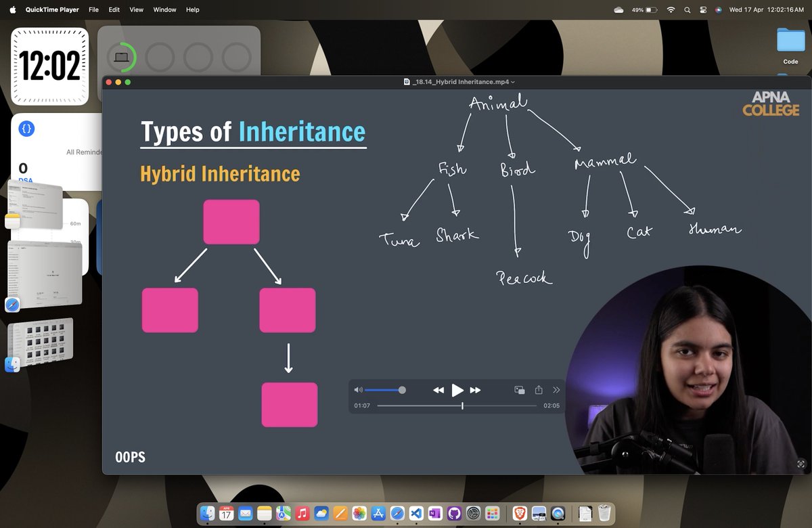812x528 pixels.
Task: Open Safari from the Dock
Action: click(x=397, y=513)
